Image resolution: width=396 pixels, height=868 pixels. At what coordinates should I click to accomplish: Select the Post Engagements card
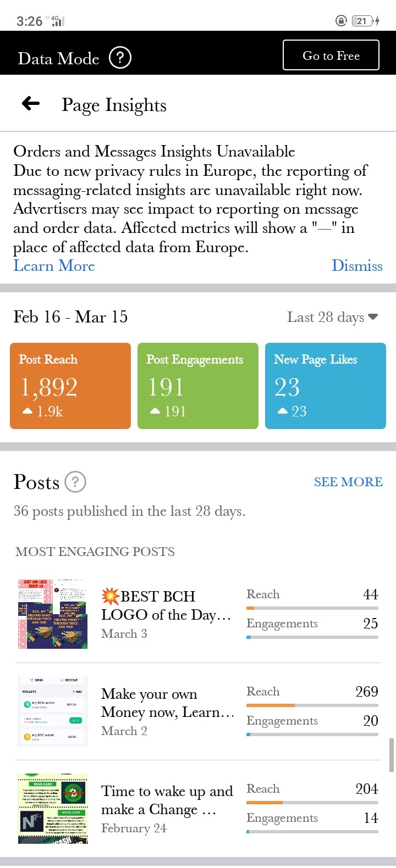click(198, 386)
